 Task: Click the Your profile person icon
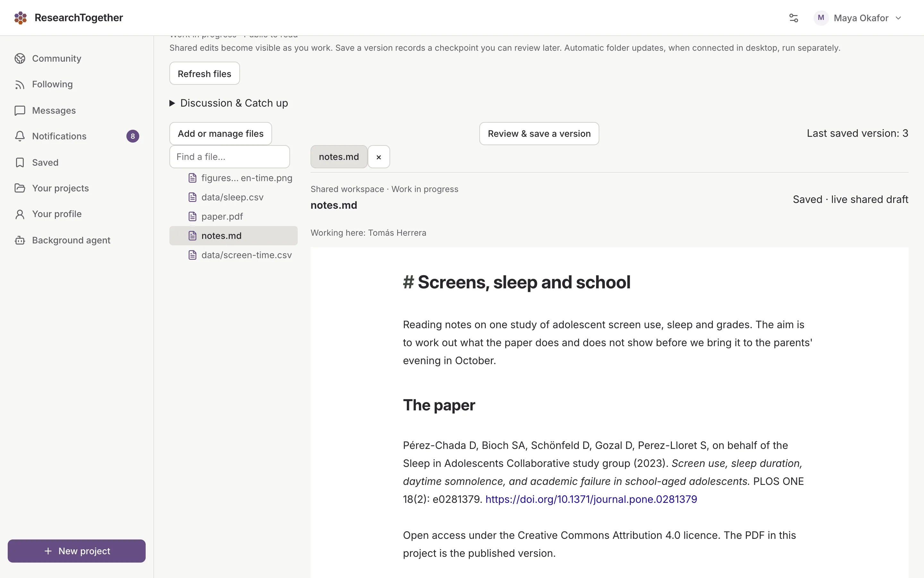click(20, 214)
